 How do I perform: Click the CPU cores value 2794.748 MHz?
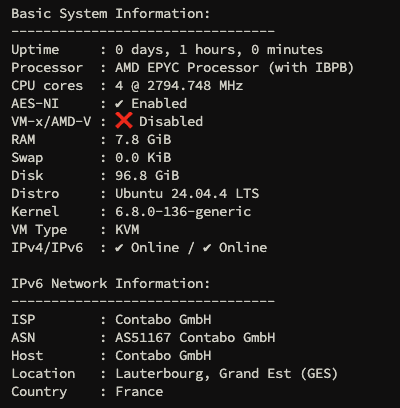(x=195, y=86)
